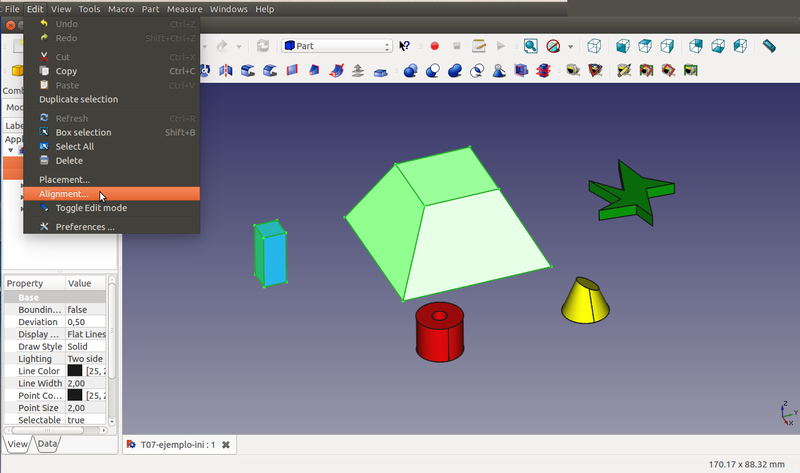
Task: Click the Fit All zoom icon
Action: pos(530,46)
